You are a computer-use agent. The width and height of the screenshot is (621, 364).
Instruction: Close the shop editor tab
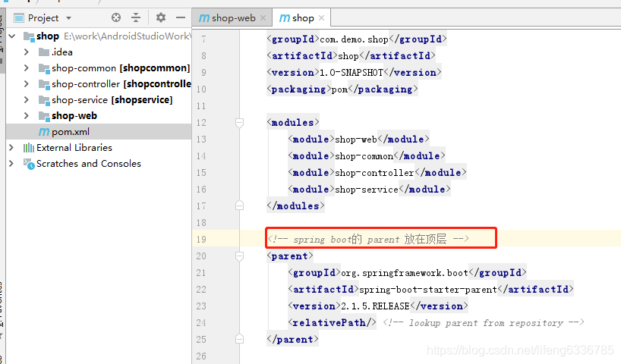pyautogui.click(x=322, y=18)
